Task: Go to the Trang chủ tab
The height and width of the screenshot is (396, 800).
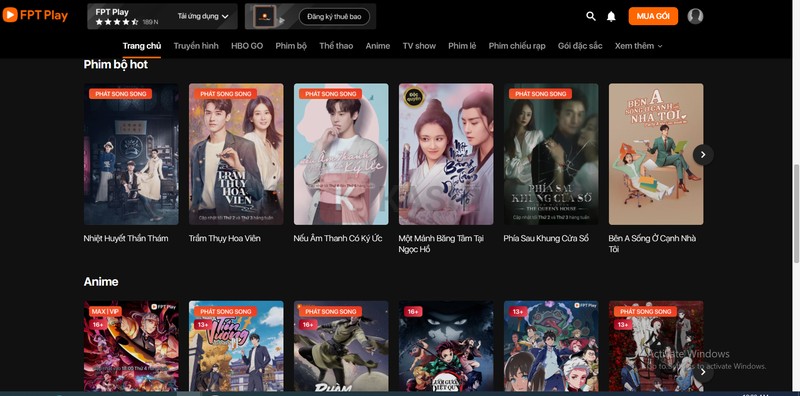Action: coord(142,46)
